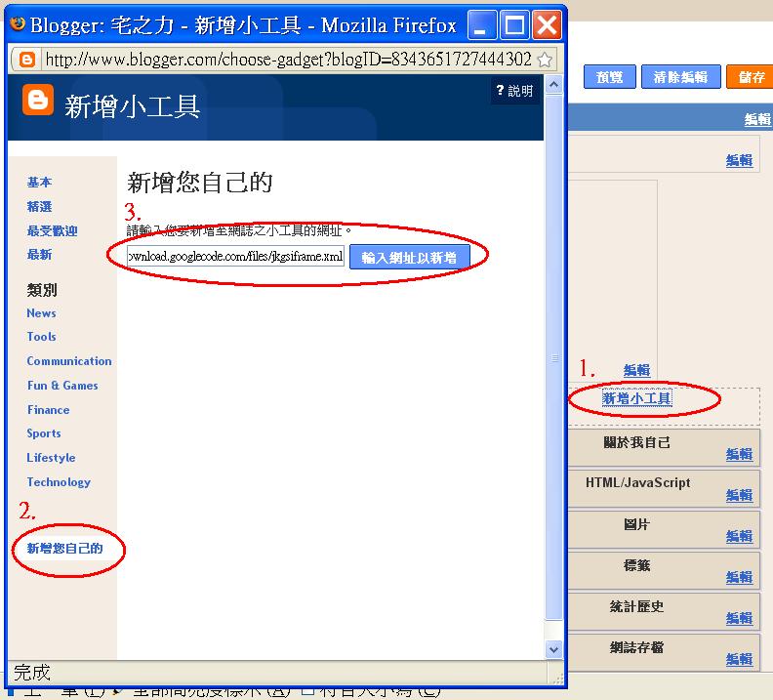This screenshot has height=700, width=773.
Task: Click the 預覽 preview button
Action: point(609,77)
